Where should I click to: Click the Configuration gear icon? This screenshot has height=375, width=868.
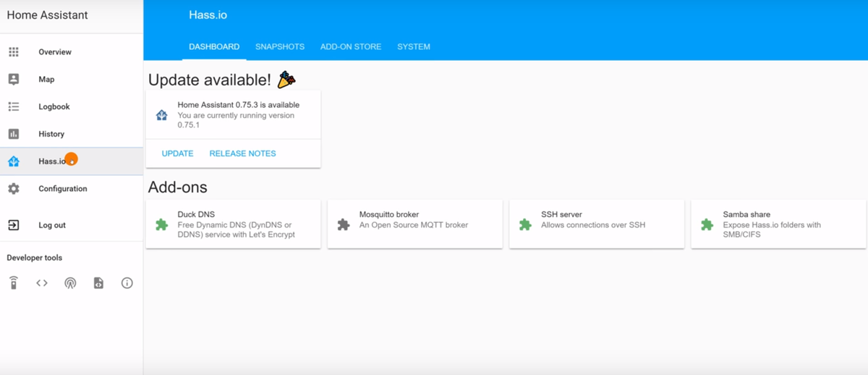14,189
